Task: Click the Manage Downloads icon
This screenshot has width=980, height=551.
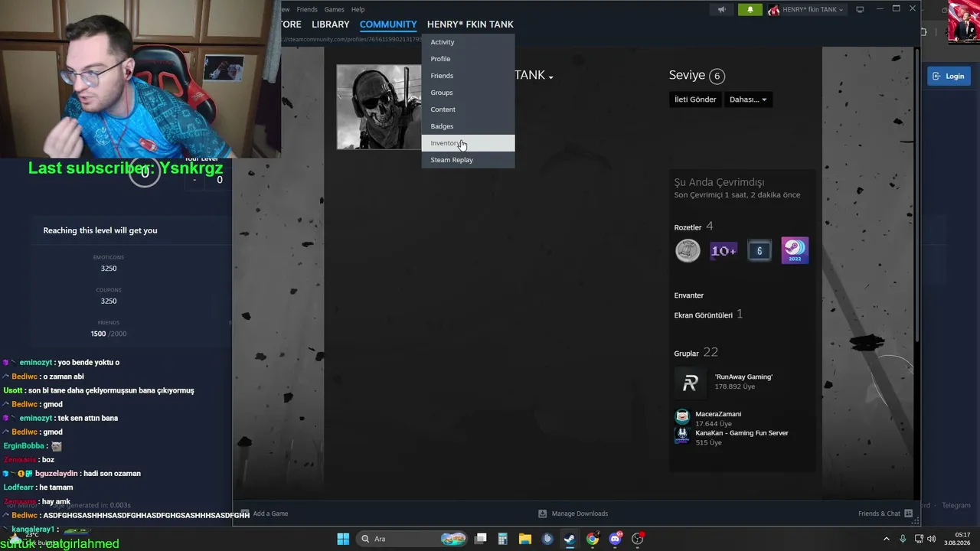Action: tap(542, 514)
